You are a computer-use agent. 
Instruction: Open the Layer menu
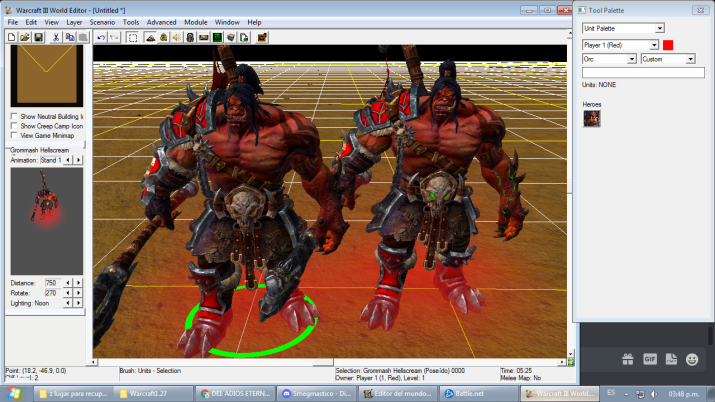(74, 22)
